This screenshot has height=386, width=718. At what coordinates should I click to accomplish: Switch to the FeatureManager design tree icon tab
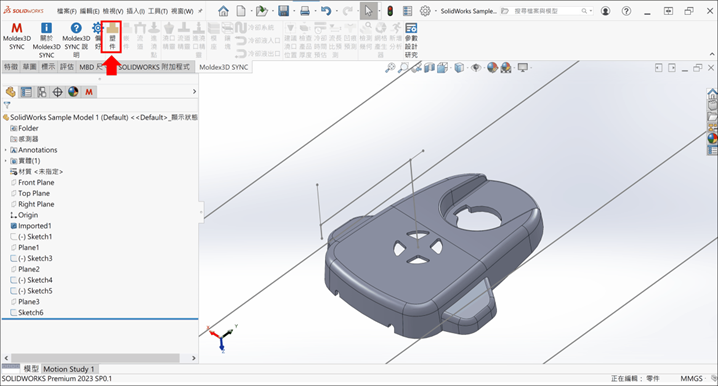point(11,92)
